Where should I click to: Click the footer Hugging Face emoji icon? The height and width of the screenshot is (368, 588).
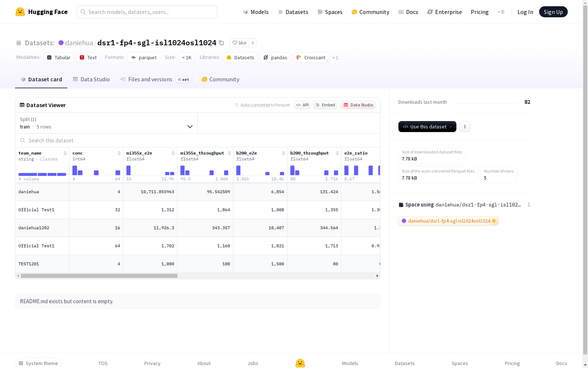(300, 363)
